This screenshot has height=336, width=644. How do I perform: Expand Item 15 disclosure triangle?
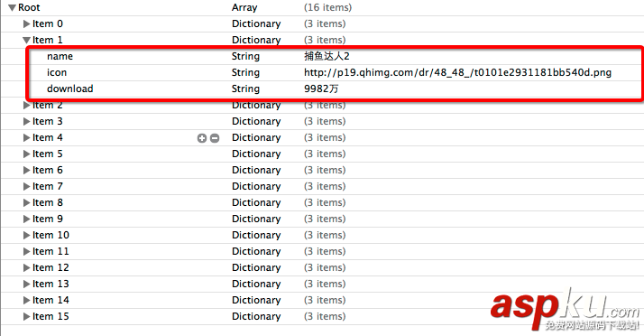[x=26, y=316]
